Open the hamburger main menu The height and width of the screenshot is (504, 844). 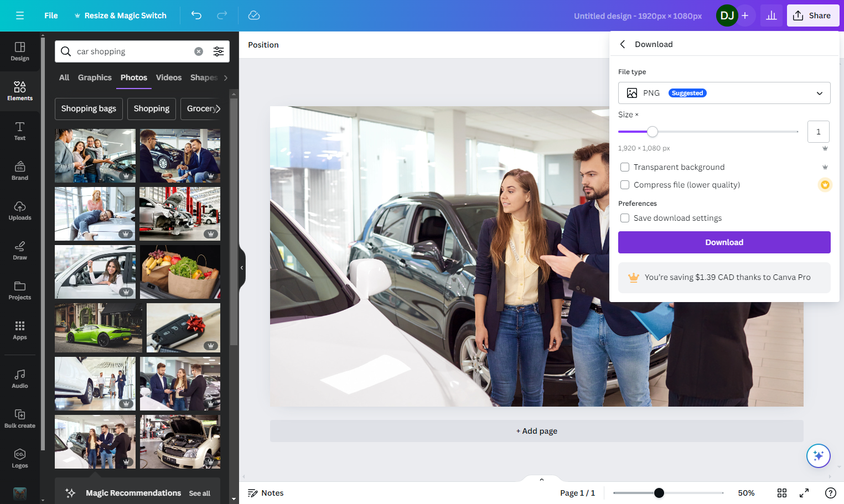[x=20, y=15]
